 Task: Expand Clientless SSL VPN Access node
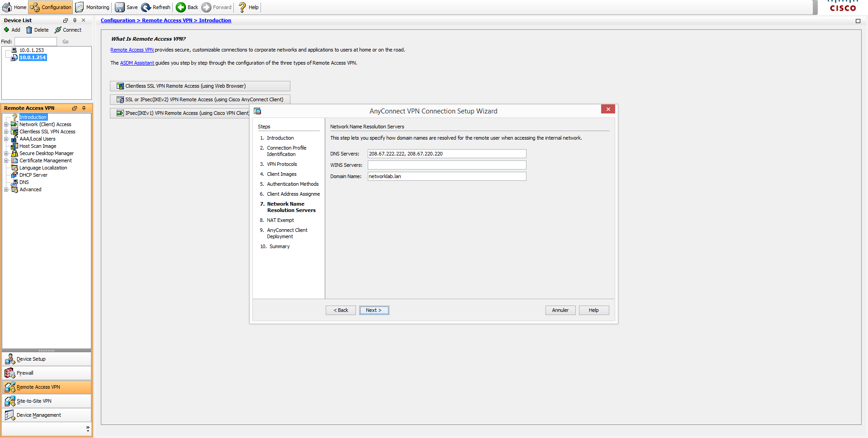coord(6,132)
